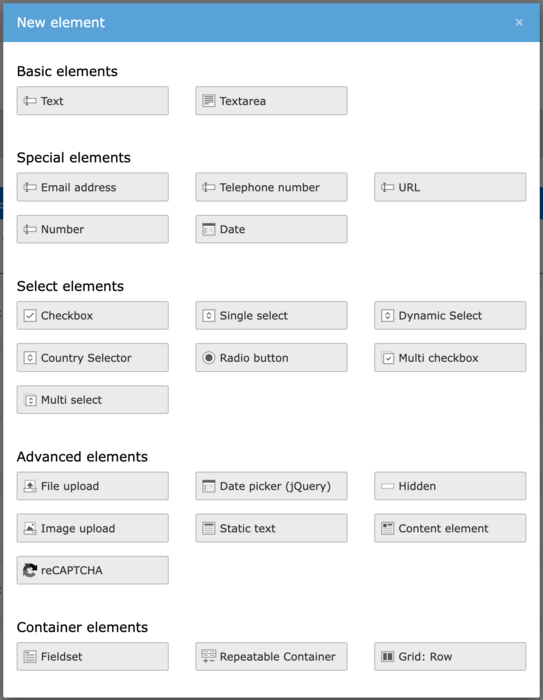The height and width of the screenshot is (700, 543).
Task: Insert a Multi checkbox element
Action: tap(450, 358)
